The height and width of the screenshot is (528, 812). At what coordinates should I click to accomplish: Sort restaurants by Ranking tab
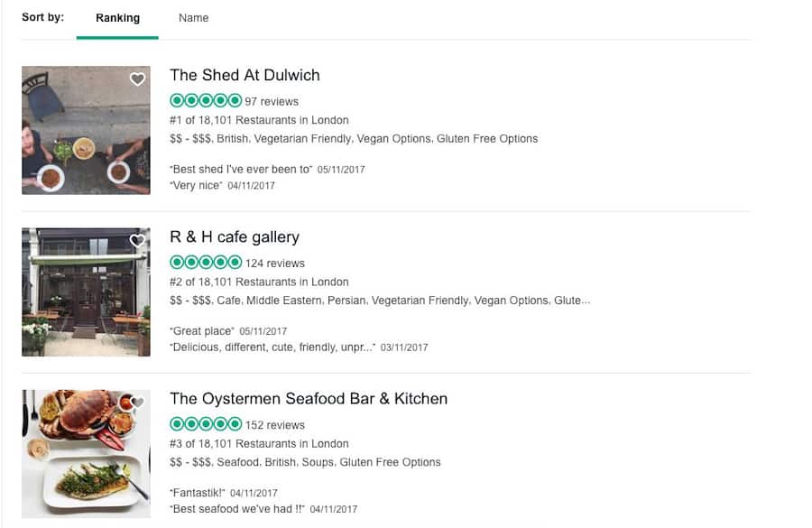(117, 18)
